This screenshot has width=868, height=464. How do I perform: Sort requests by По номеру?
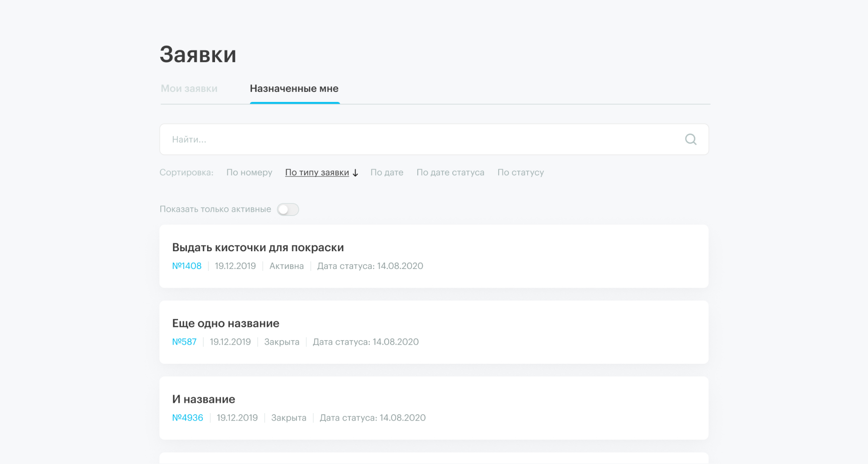point(249,172)
